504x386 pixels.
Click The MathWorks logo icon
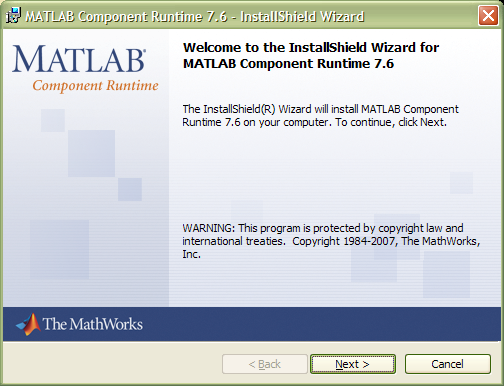coord(28,324)
